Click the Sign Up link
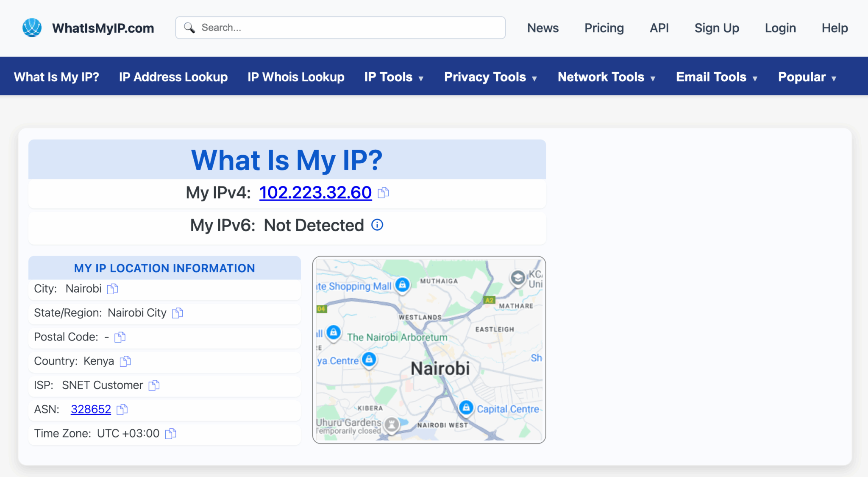Viewport: 868px width, 477px height. (x=716, y=28)
